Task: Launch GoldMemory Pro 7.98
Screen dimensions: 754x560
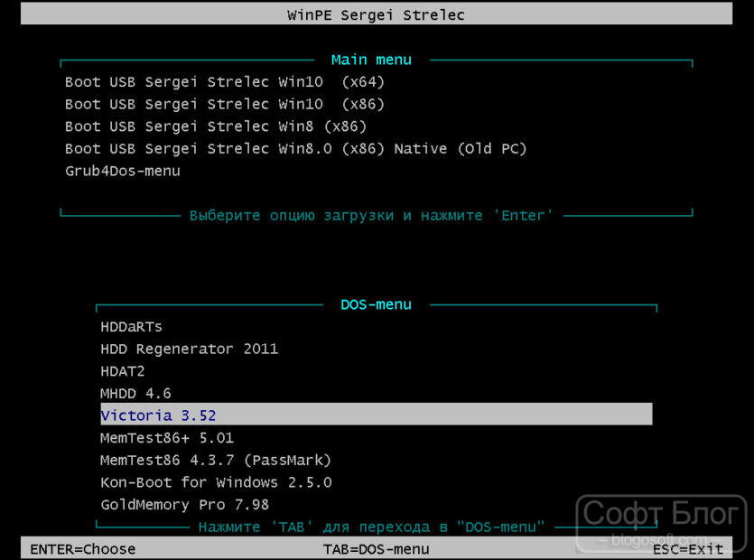Action: [184, 505]
